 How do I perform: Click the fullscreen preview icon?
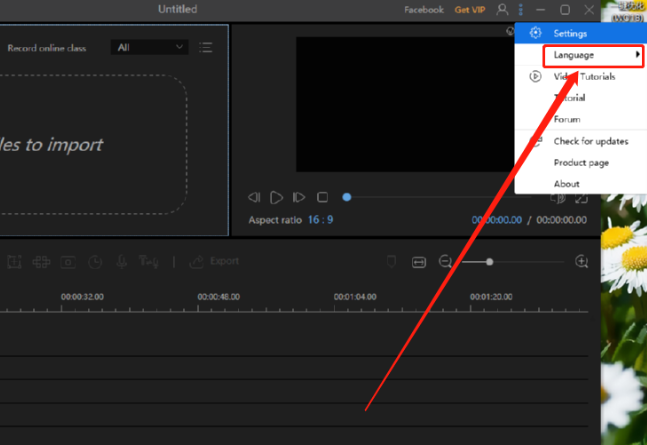tap(581, 199)
